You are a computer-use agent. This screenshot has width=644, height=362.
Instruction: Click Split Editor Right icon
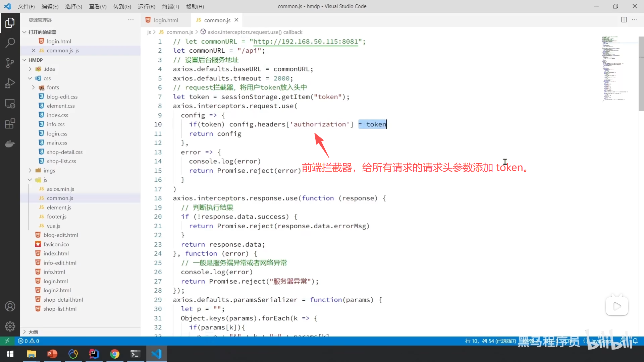(624, 20)
